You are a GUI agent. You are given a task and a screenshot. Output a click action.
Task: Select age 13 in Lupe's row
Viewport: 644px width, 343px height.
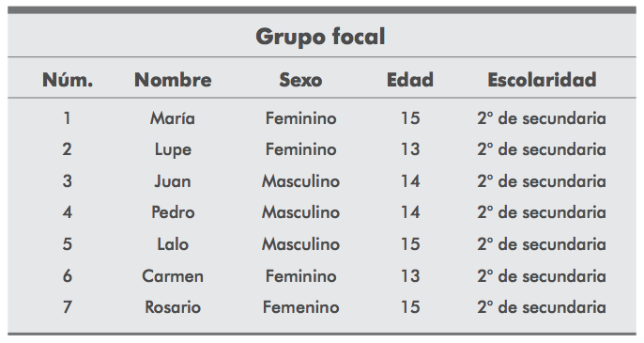pyautogui.click(x=410, y=149)
